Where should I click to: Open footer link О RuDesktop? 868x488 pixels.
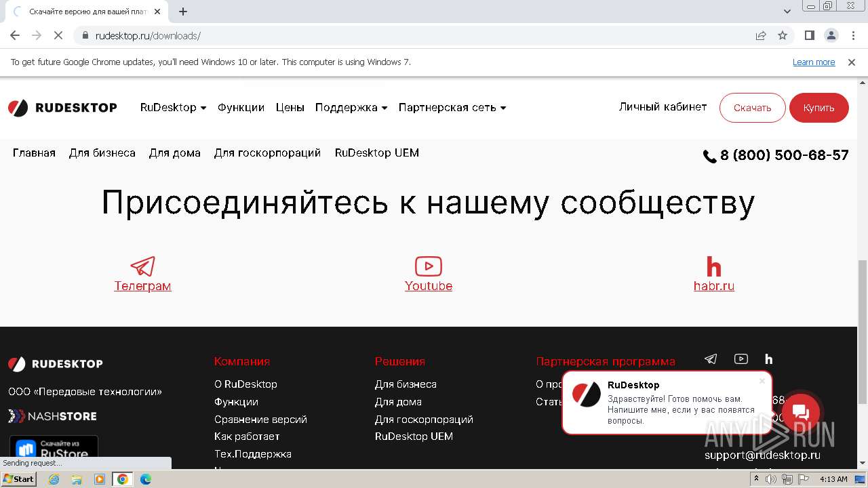[x=245, y=384]
